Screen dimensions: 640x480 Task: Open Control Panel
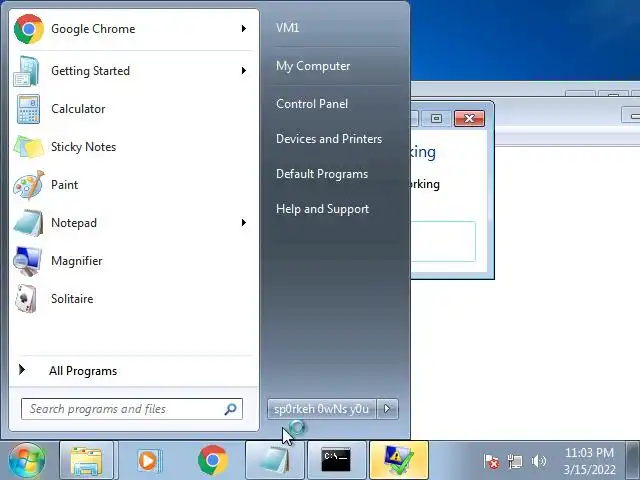(x=312, y=104)
